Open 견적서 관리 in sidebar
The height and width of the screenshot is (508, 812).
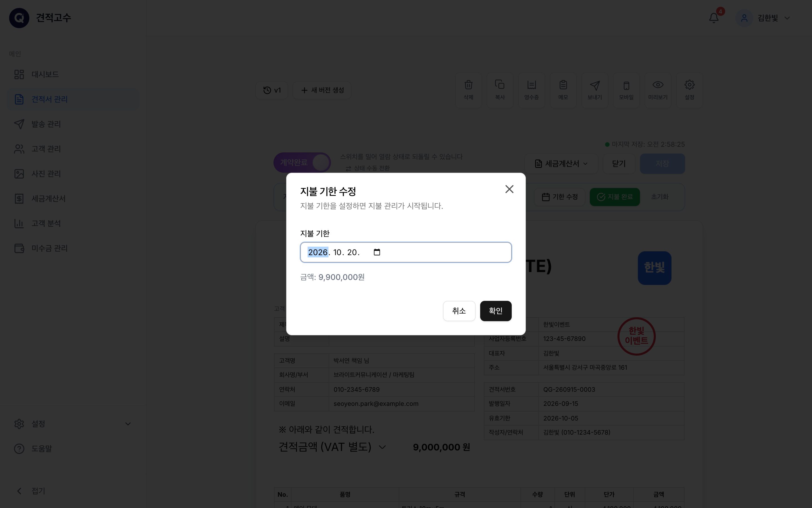tap(73, 99)
